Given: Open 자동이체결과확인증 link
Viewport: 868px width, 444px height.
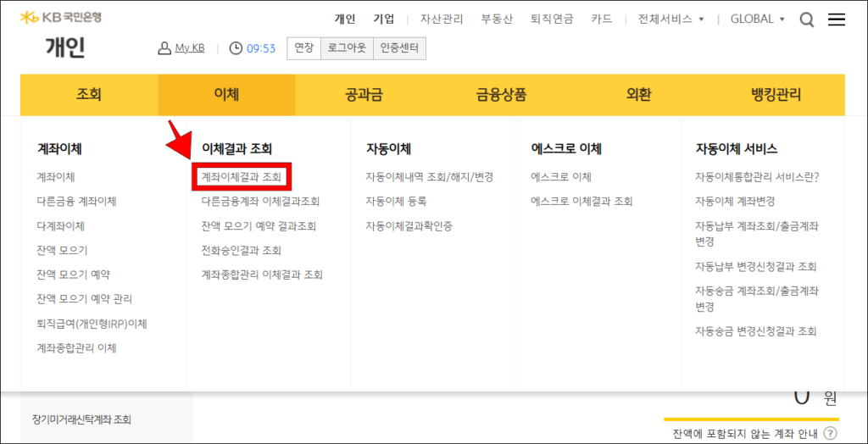Looking at the screenshot, I should click(x=409, y=226).
